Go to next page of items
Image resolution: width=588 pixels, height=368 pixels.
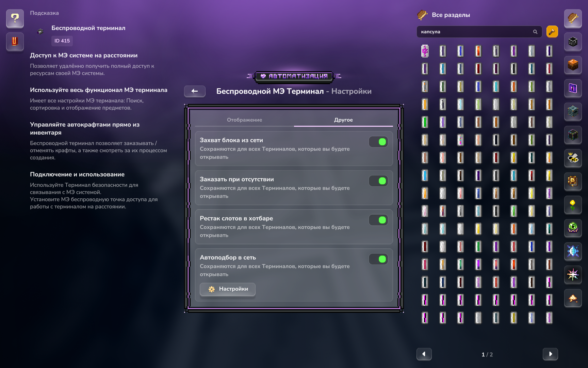click(550, 354)
